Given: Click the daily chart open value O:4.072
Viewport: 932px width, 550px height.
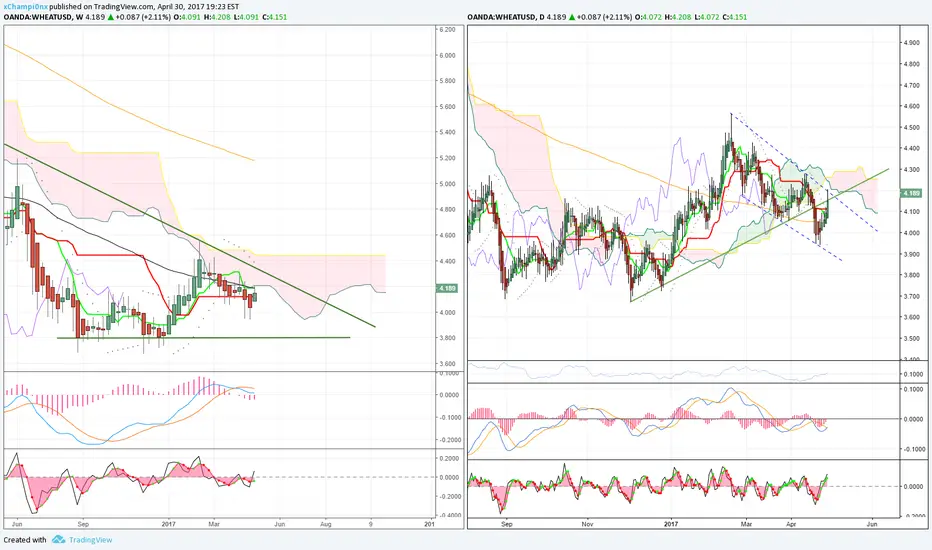Looking at the screenshot, I should click(650, 17).
